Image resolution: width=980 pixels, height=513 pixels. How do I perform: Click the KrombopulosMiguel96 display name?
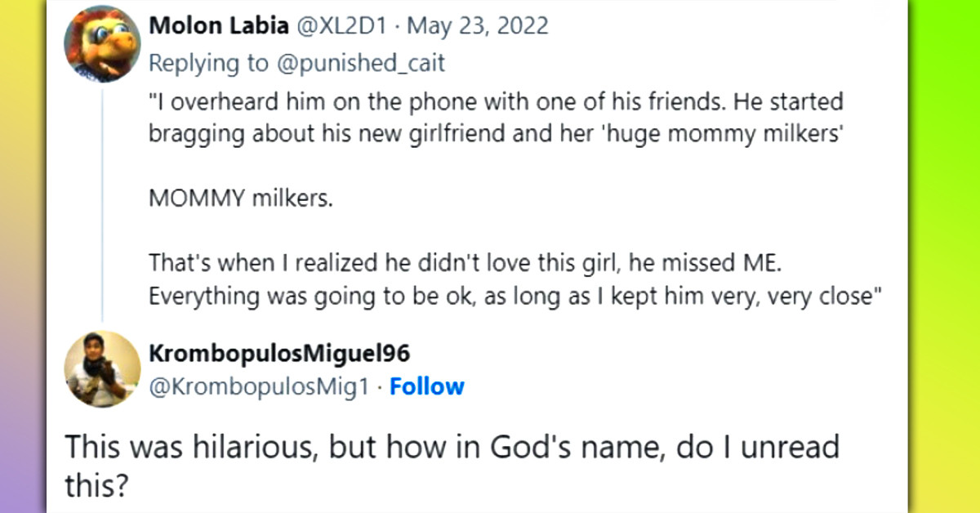(x=282, y=353)
